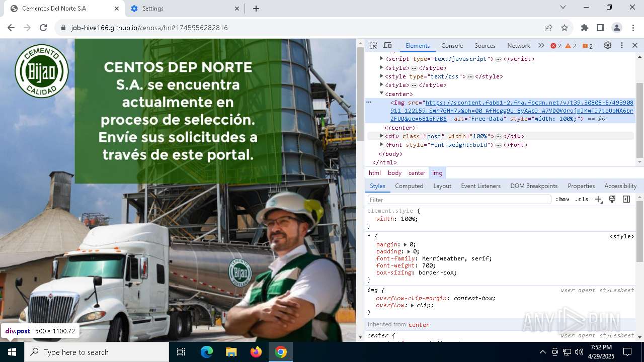
Task: Open the img src scontent URL link
Action: (x=512, y=111)
